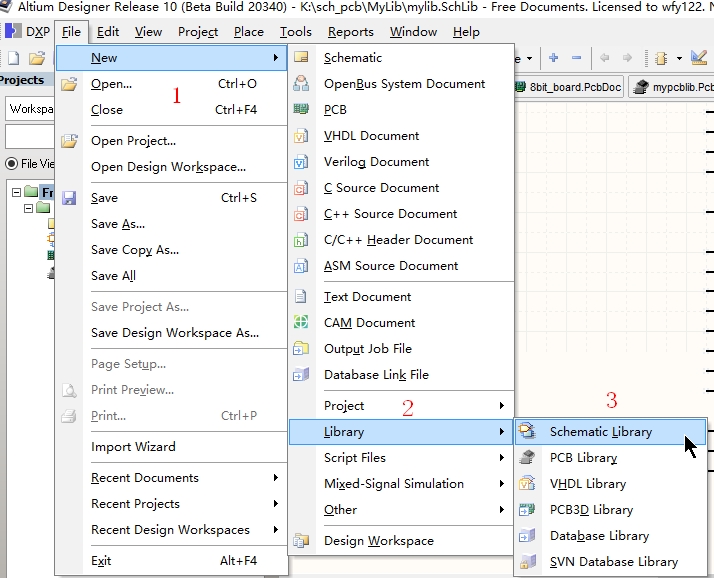Click the ASM Source Document icon
714x578 pixels.
click(301, 266)
